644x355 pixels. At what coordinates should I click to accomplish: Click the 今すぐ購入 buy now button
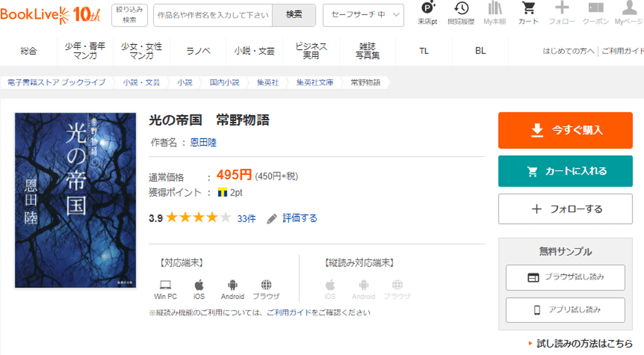(565, 130)
